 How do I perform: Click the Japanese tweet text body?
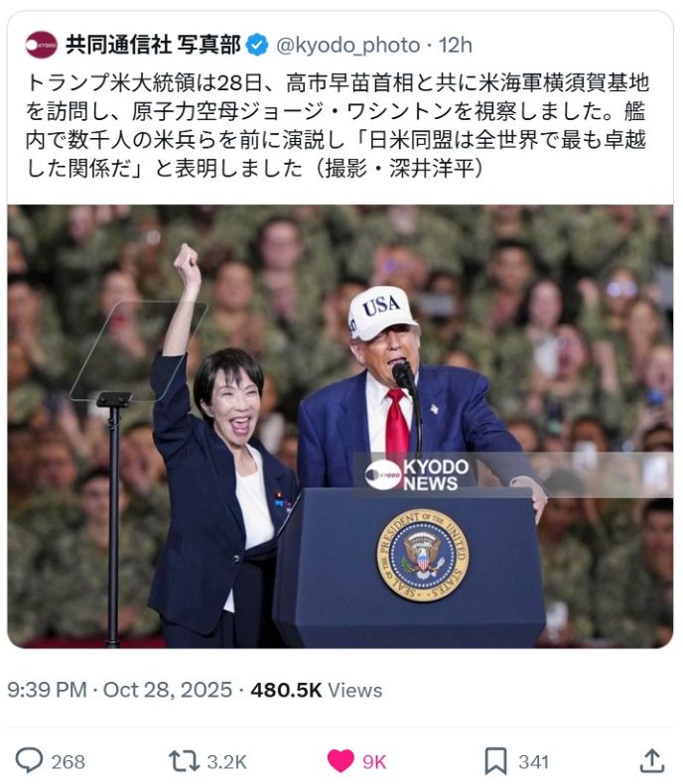pos(338,125)
